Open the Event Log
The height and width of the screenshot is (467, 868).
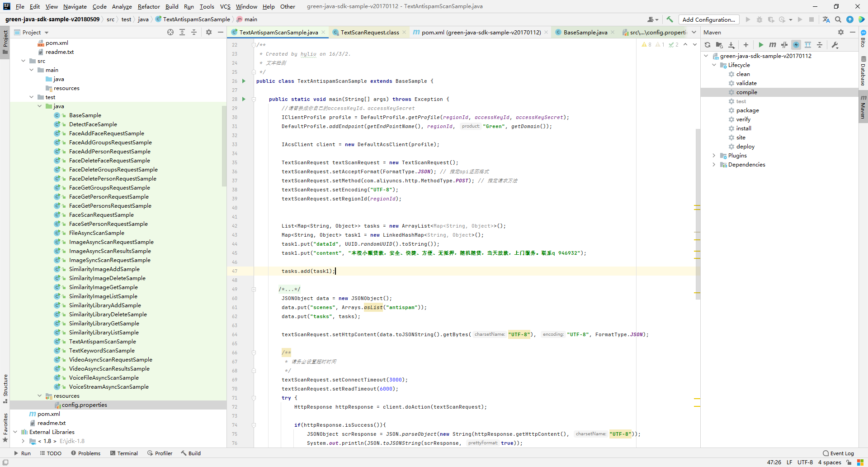(838, 453)
